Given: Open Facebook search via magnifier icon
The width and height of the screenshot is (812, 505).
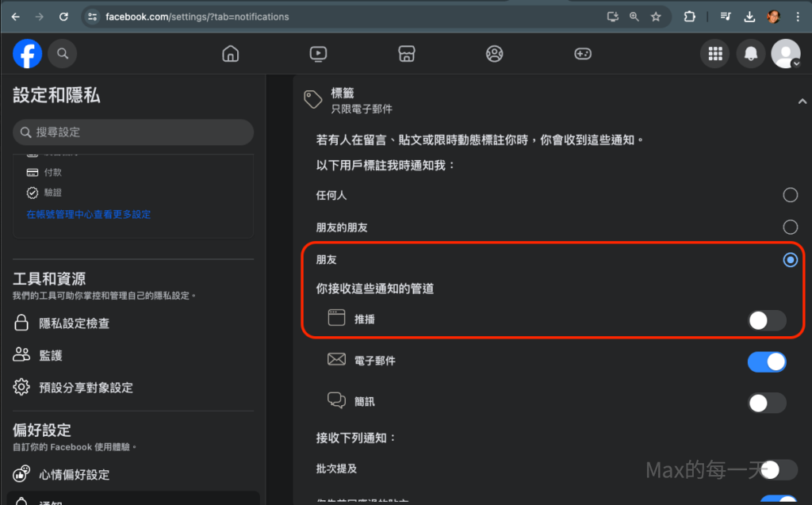Looking at the screenshot, I should (63, 54).
